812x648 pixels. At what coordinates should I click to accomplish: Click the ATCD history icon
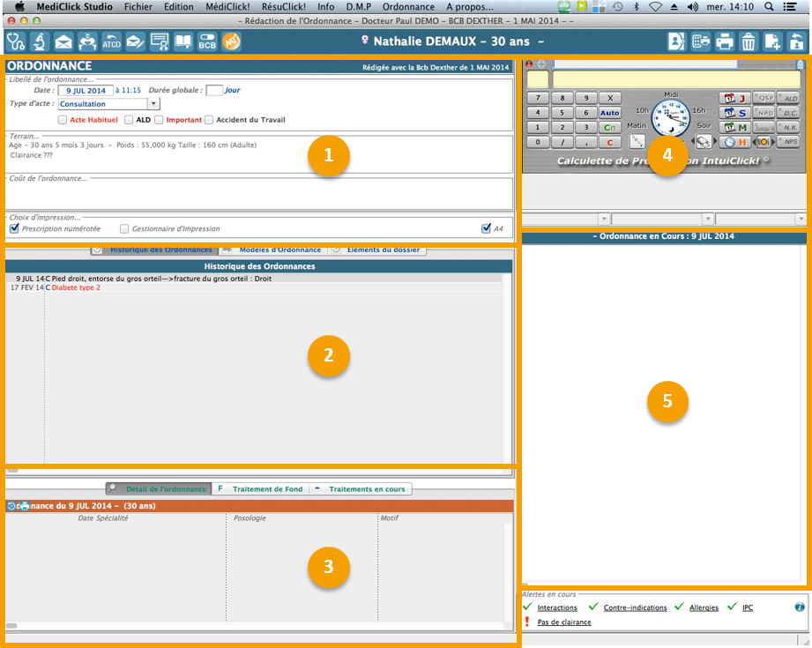click(111, 41)
